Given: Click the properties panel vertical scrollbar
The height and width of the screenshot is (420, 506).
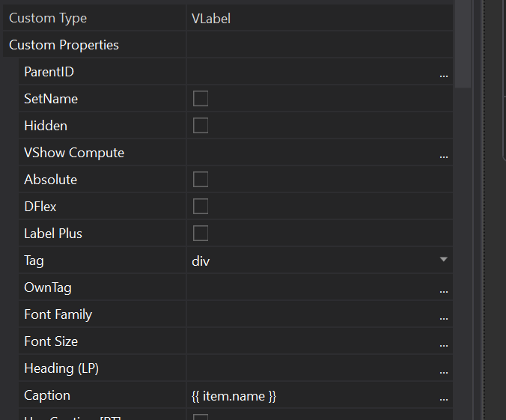Looking at the screenshot, I should (x=463, y=45).
